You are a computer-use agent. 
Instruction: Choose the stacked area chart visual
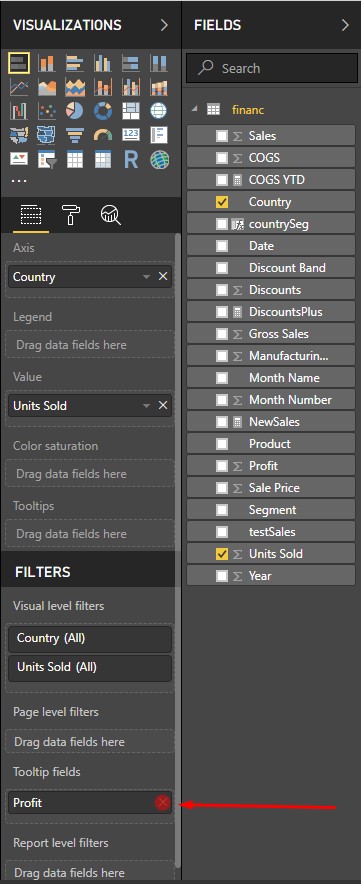tap(74, 87)
